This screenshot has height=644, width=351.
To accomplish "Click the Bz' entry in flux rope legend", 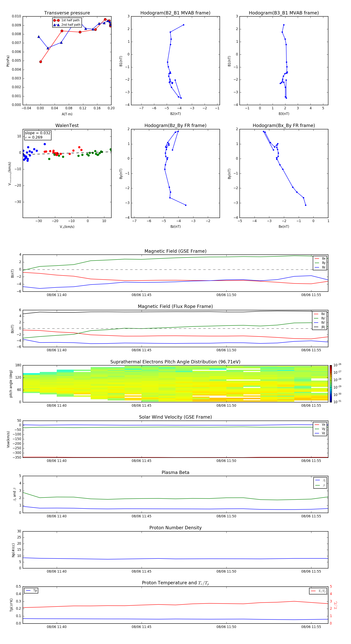I will pyautogui.click(x=320, y=323).
